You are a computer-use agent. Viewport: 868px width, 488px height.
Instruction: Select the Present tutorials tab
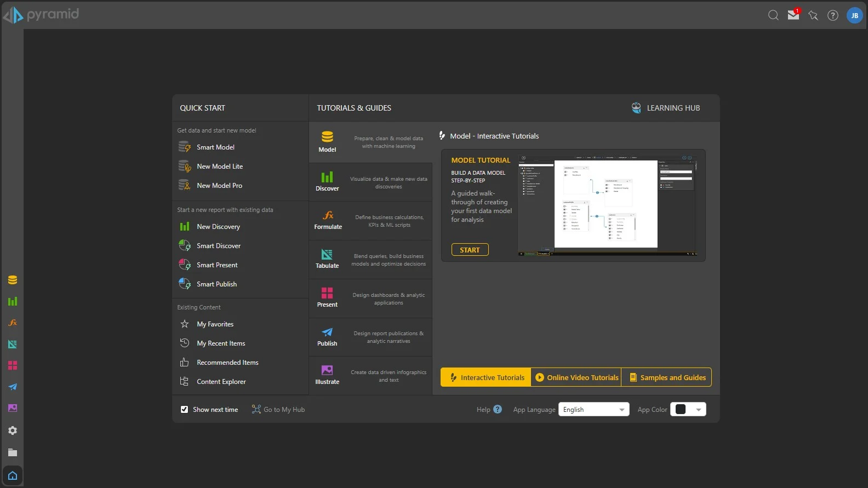click(371, 298)
